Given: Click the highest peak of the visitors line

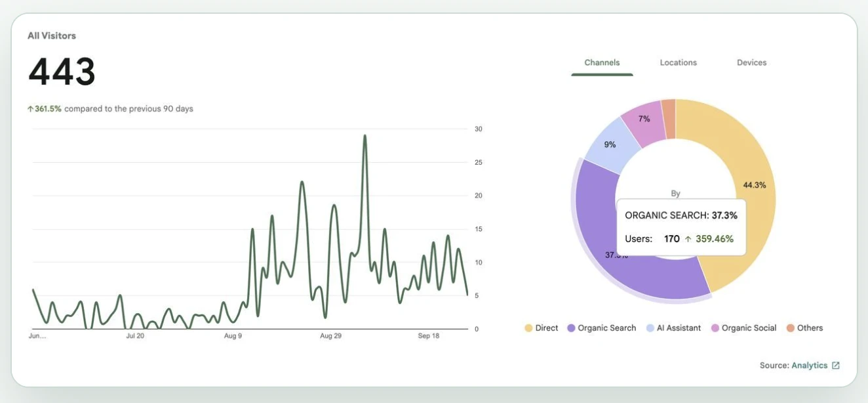Looking at the screenshot, I should pos(365,137).
